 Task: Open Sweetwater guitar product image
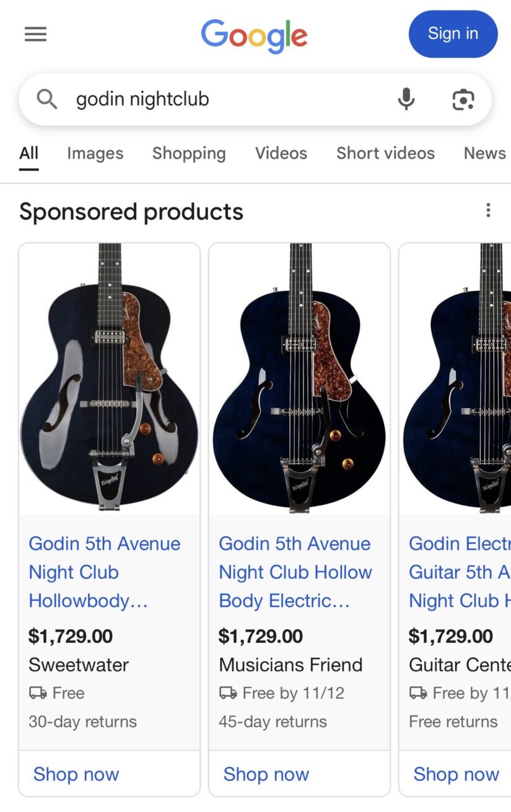point(110,378)
